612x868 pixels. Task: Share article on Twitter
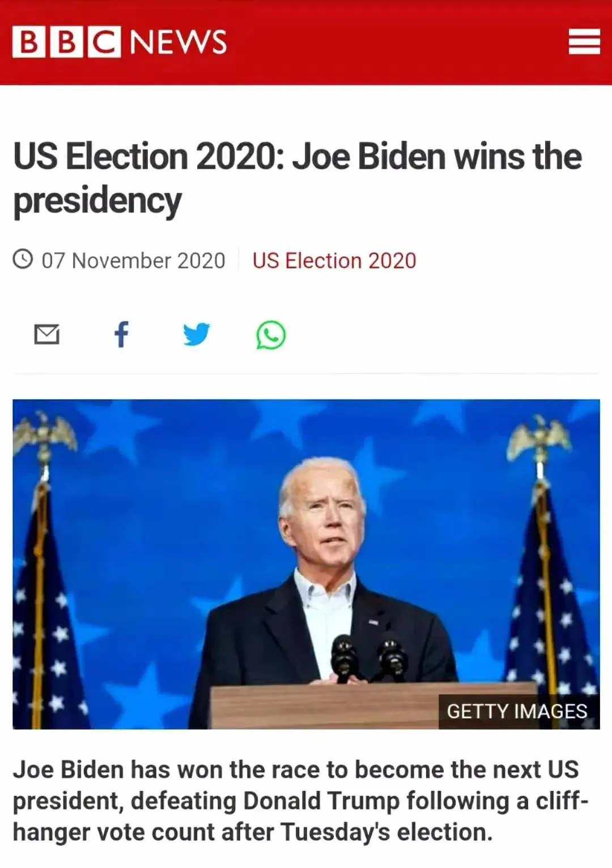pos(197,334)
